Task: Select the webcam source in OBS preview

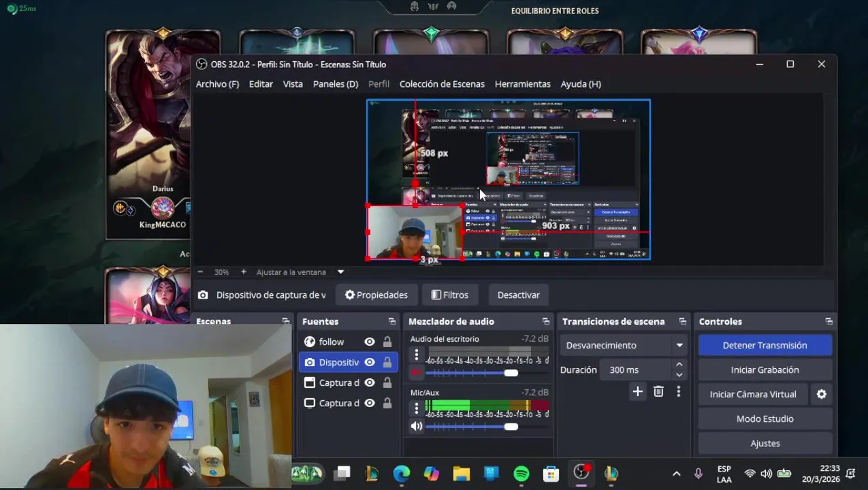Action: (x=415, y=231)
